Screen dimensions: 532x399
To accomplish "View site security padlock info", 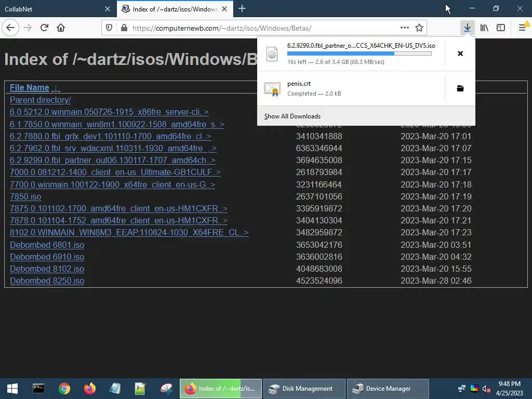I will point(124,28).
